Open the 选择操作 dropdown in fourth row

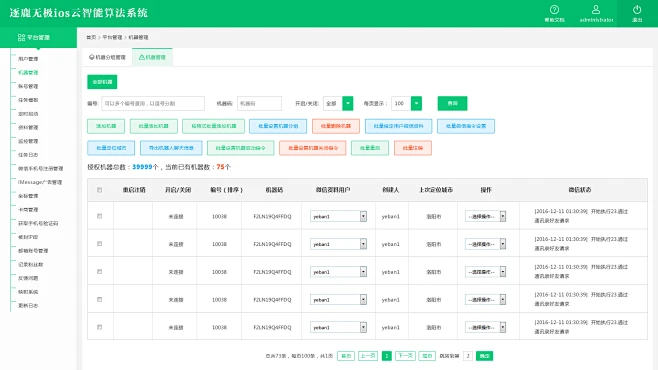(486, 300)
